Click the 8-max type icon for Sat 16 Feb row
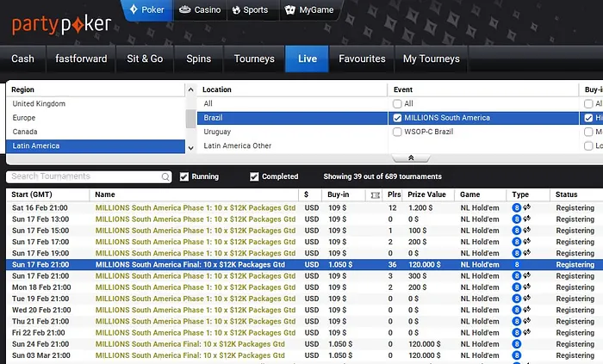The image size is (603, 364). click(x=517, y=207)
